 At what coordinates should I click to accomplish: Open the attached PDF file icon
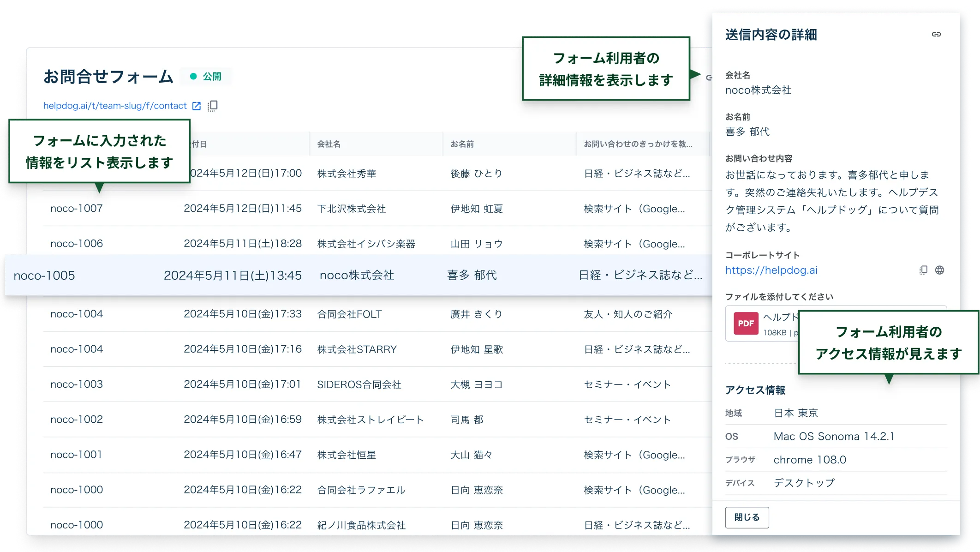click(746, 324)
